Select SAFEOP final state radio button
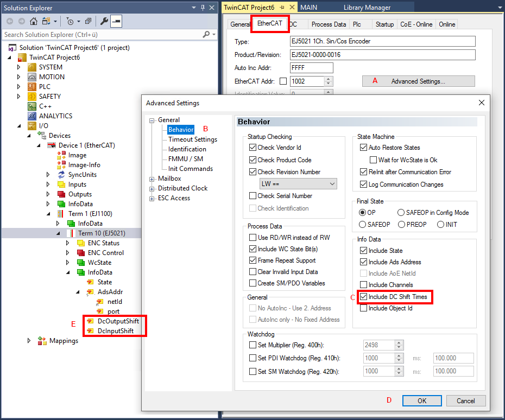 pyautogui.click(x=362, y=224)
